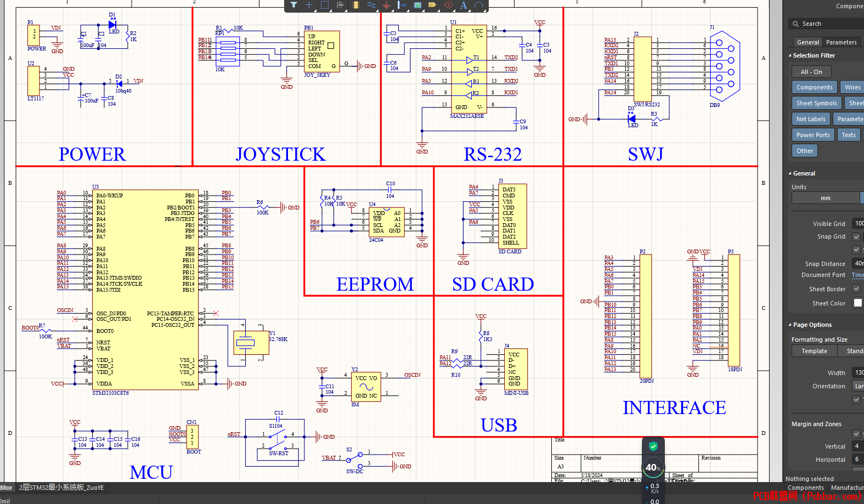Click the USB section label text
The width and height of the screenshot is (864, 504).
pyautogui.click(x=499, y=425)
